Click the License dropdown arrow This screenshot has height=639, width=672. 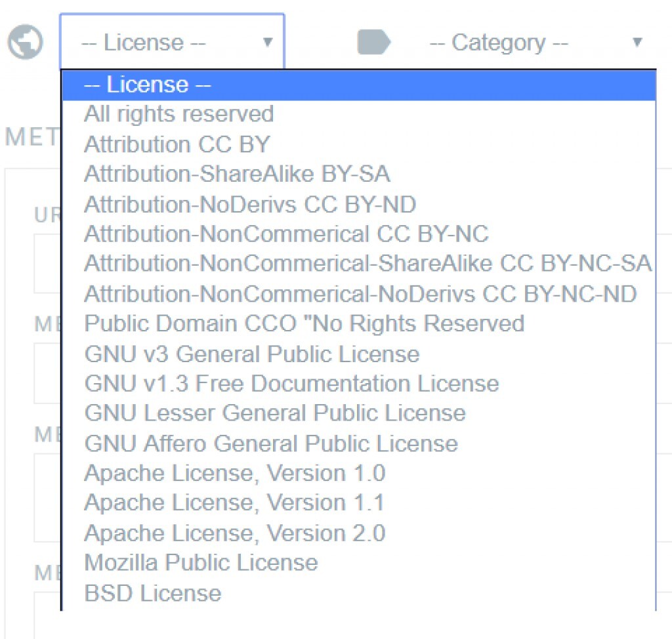click(267, 43)
